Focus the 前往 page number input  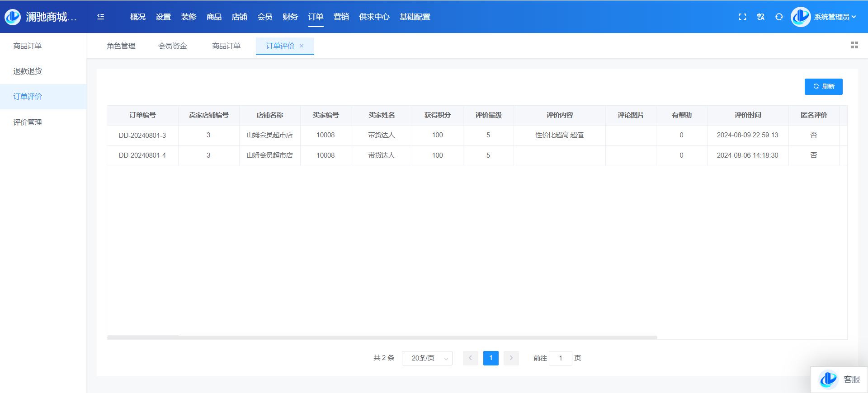click(560, 358)
